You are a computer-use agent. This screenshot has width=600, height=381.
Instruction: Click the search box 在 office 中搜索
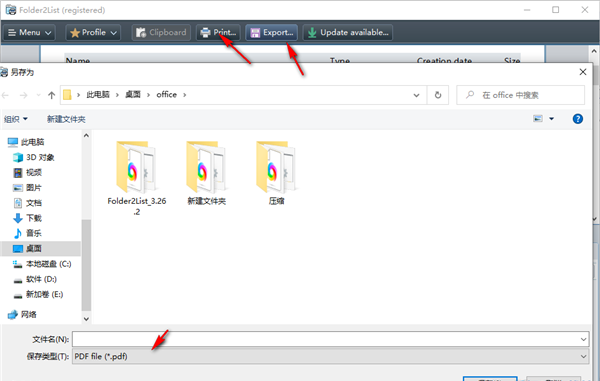click(520, 95)
